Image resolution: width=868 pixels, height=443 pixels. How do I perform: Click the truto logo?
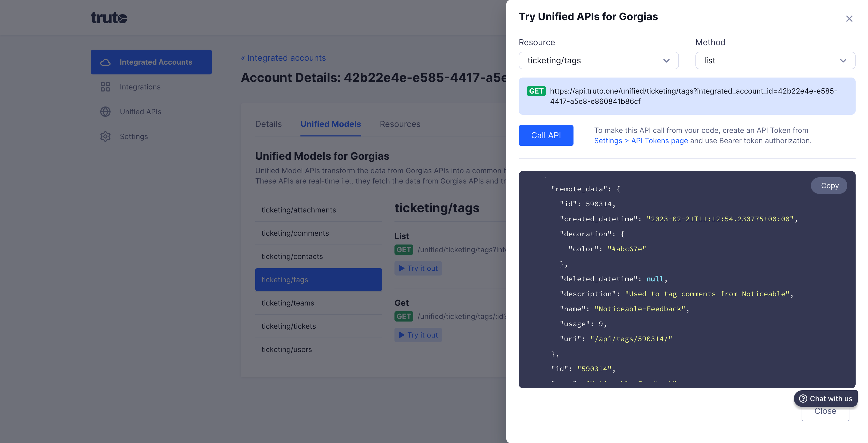pos(109,18)
